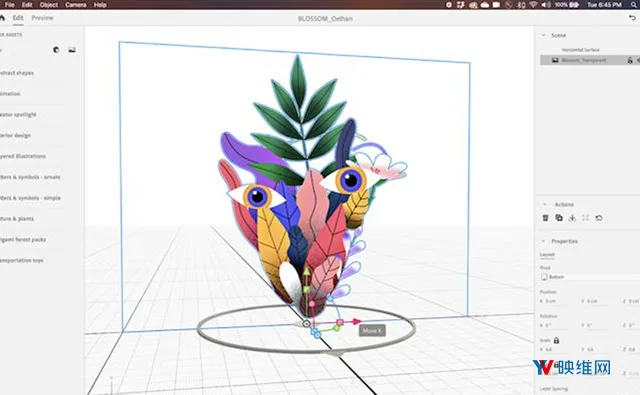Switch to the Preview tab

[42, 18]
